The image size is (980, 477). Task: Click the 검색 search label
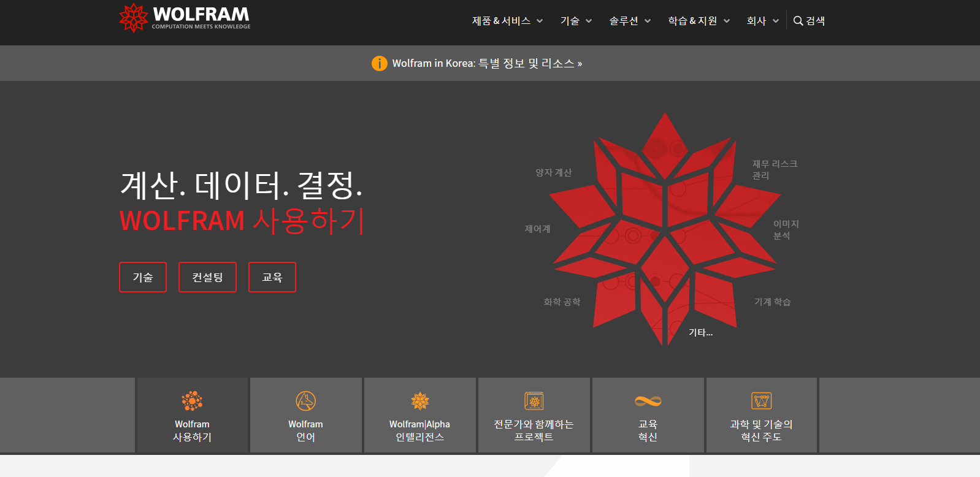tap(816, 21)
